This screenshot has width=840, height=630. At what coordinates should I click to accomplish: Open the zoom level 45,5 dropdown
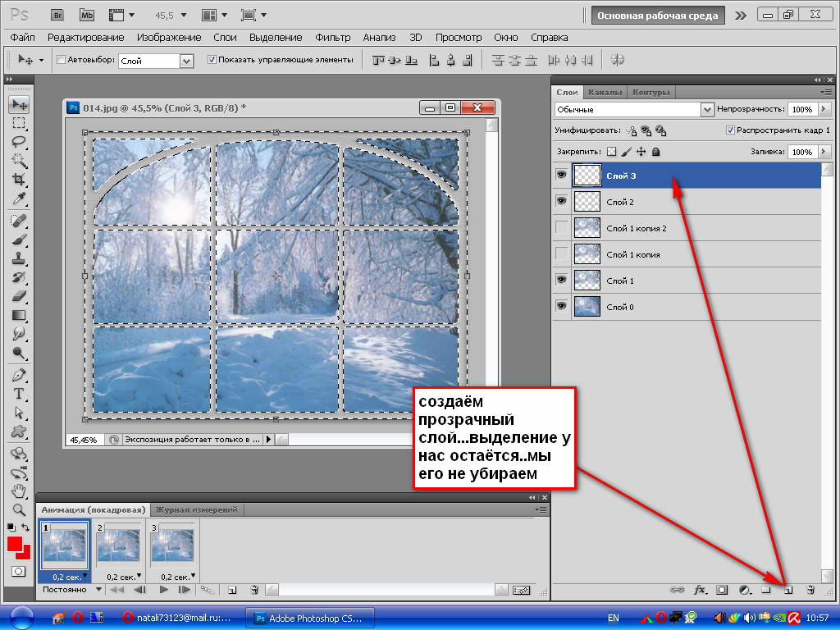click(x=184, y=15)
